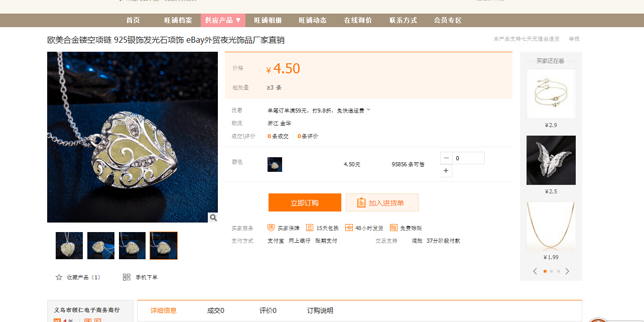Screen dimensions: 644x322
Task: Click the quantity input field
Action: click(x=469, y=158)
